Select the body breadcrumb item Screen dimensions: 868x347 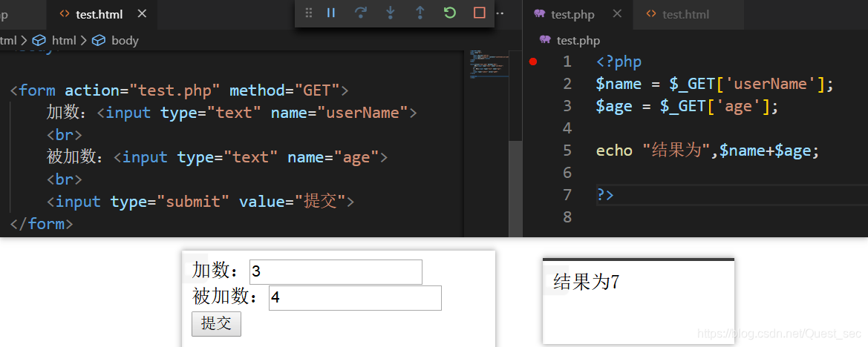click(x=125, y=40)
